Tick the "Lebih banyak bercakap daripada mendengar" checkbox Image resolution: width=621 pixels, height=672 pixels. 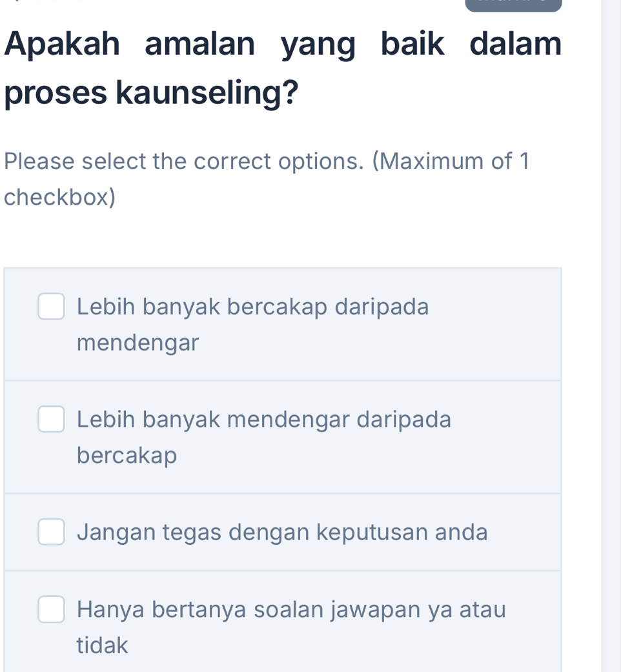coord(52,307)
